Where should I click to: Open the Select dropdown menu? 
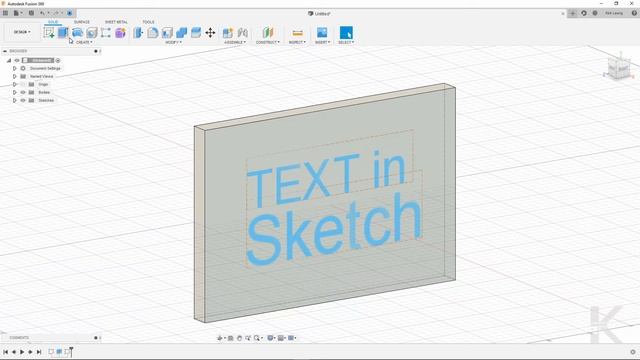click(346, 42)
